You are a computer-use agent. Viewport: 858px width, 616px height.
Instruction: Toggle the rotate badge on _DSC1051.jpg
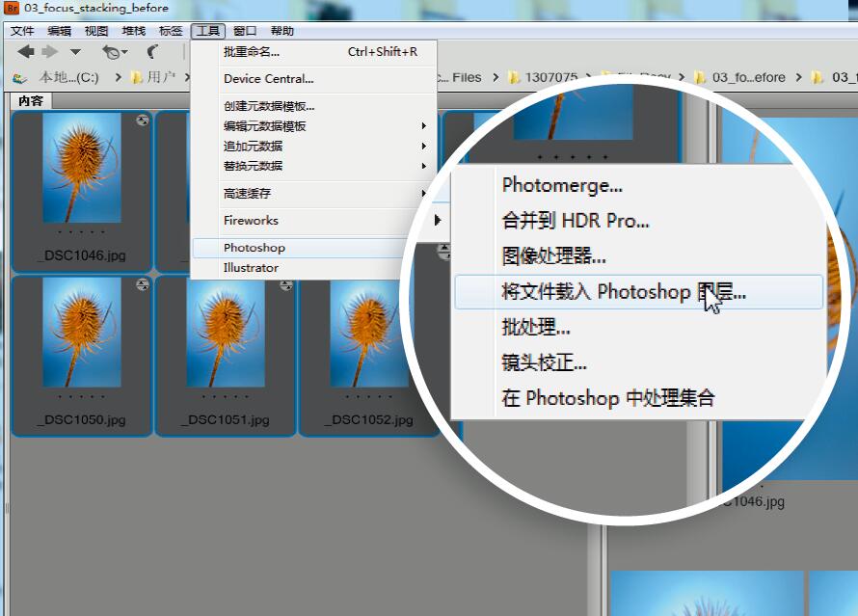click(285, 286)
